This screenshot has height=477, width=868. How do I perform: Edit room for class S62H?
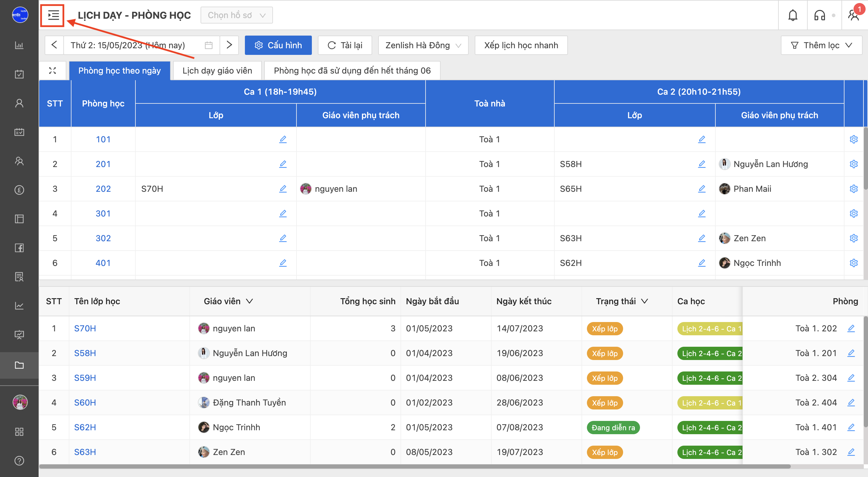click(x=851, y=427)
